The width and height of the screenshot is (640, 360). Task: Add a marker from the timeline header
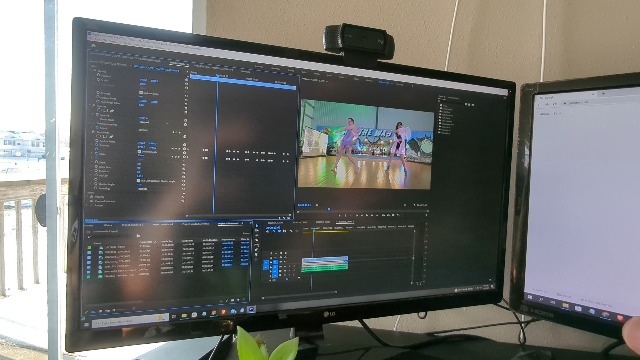(285, 231)
